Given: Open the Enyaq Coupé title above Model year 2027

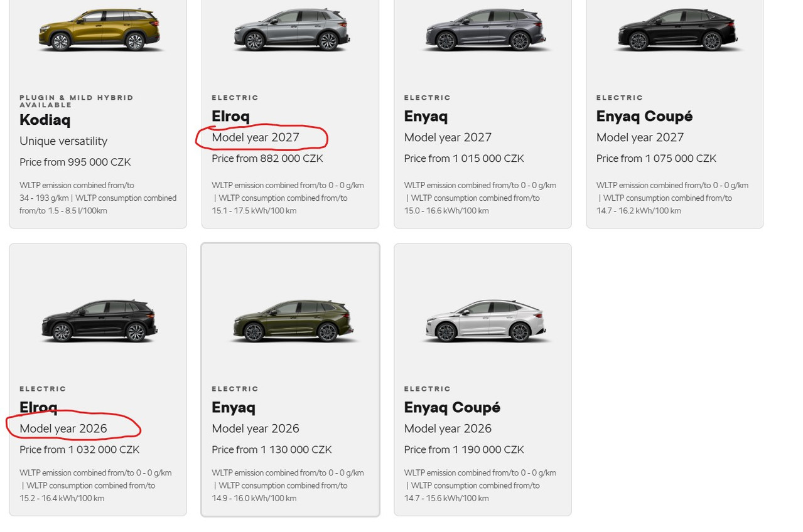Looking at the screenshot, I should (644, 116).
